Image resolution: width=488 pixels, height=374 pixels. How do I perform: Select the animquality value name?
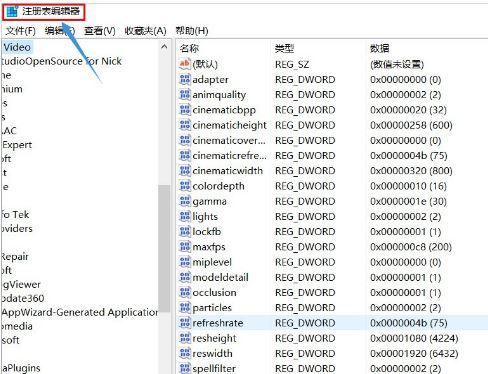219,95
